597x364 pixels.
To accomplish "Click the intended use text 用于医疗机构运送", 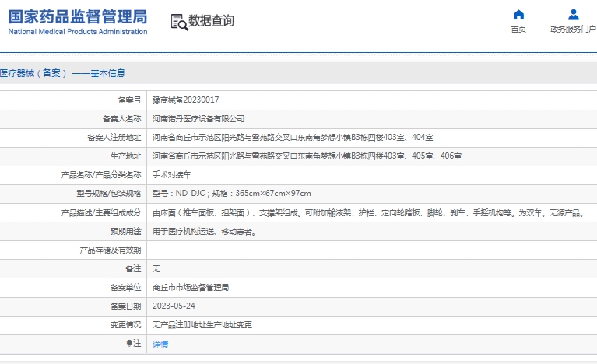I will [x=205, y=232].
